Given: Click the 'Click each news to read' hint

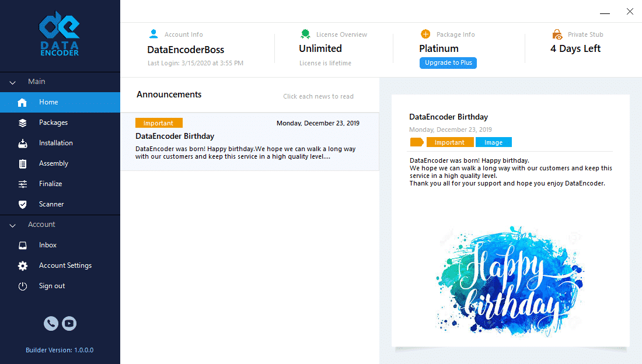Looking at the screenshot, I should click(318, 97).
